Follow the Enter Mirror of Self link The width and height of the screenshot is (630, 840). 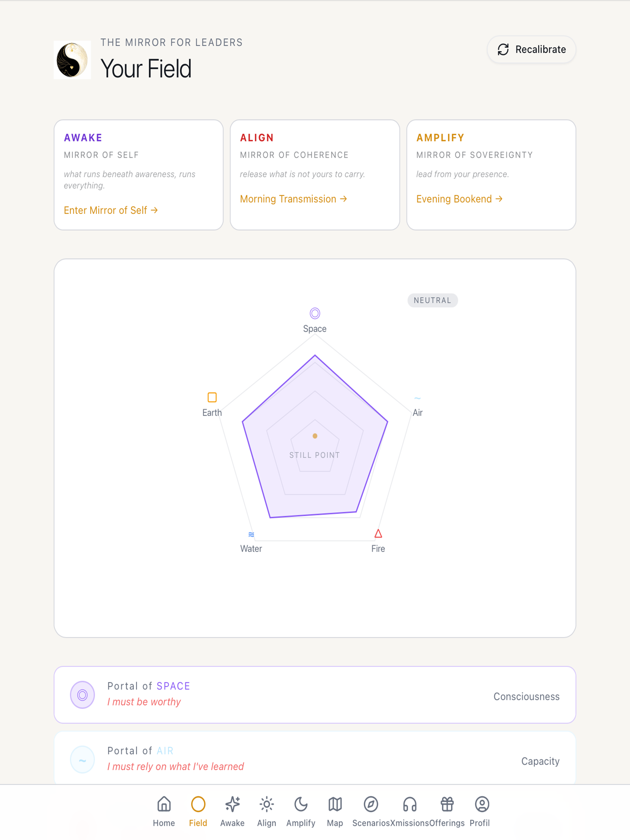pyautogui.click(x=110, y=210)
